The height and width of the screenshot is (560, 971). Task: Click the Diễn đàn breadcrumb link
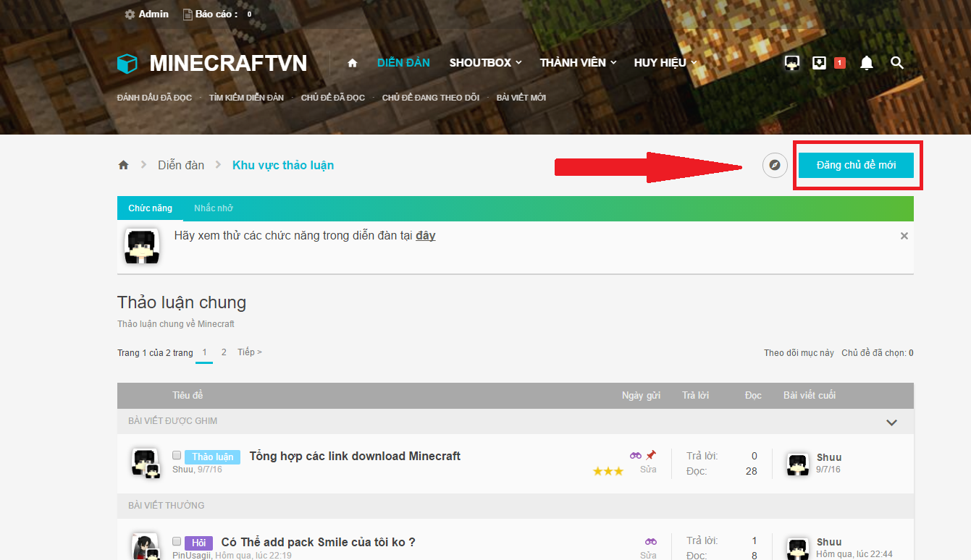[x=181, y=165]
